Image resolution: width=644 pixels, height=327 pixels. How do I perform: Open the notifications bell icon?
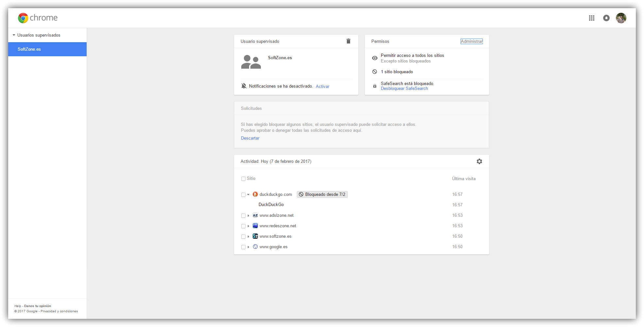606,18
